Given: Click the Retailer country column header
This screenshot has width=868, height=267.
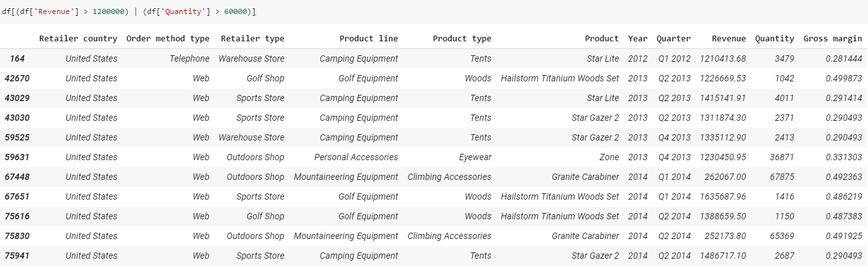Looking at the screenshot, I should pos(78,39).
